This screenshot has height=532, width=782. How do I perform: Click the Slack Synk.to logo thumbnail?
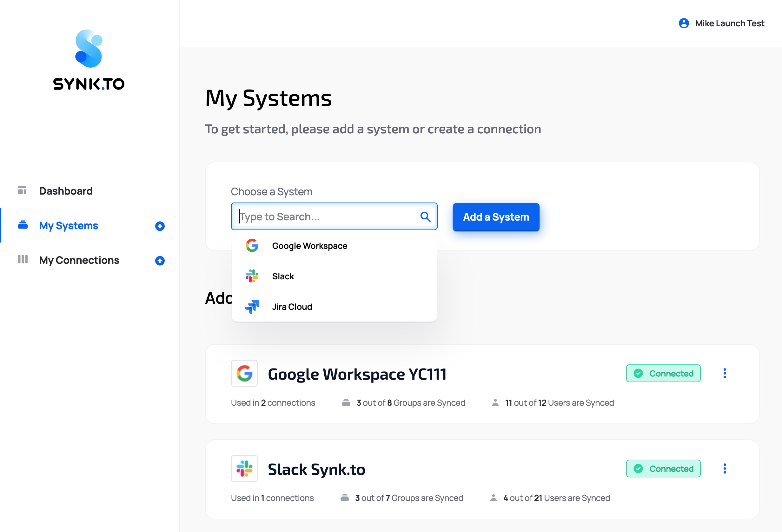click(x=244, y=469)
